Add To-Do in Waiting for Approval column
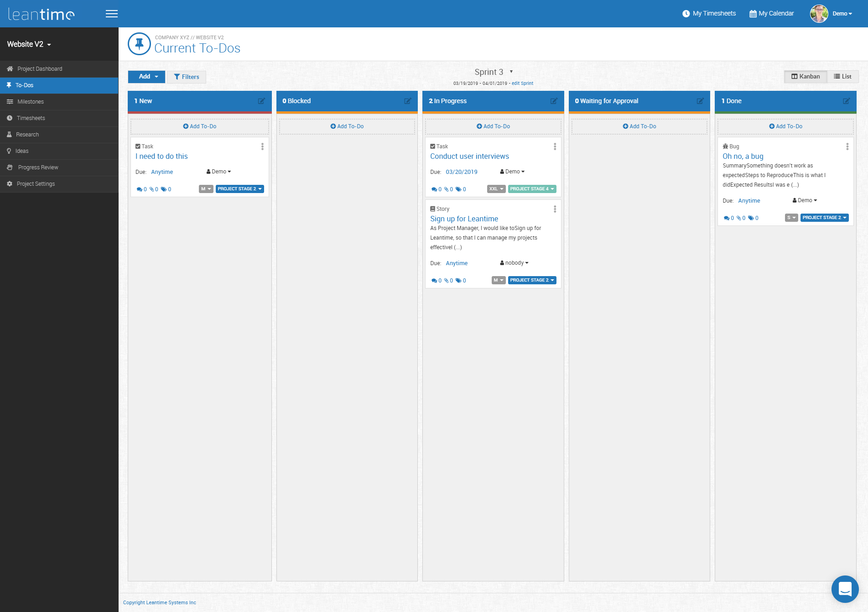Image resolution: width=868 pixels, height=612 pixels. 639,126
